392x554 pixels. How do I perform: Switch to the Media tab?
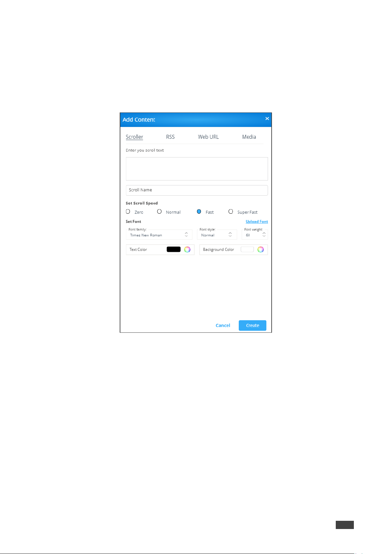(x=249, y=137)
